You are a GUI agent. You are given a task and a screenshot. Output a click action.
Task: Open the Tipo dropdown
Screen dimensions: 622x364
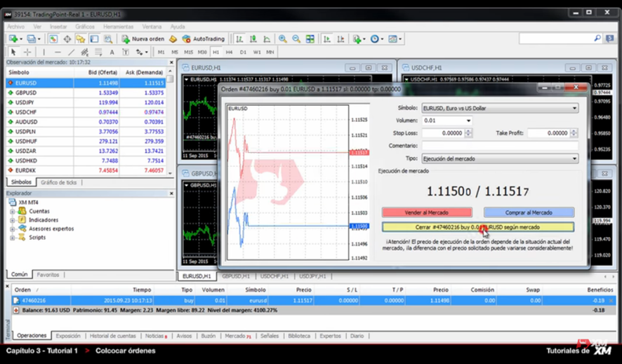(500, 159)
